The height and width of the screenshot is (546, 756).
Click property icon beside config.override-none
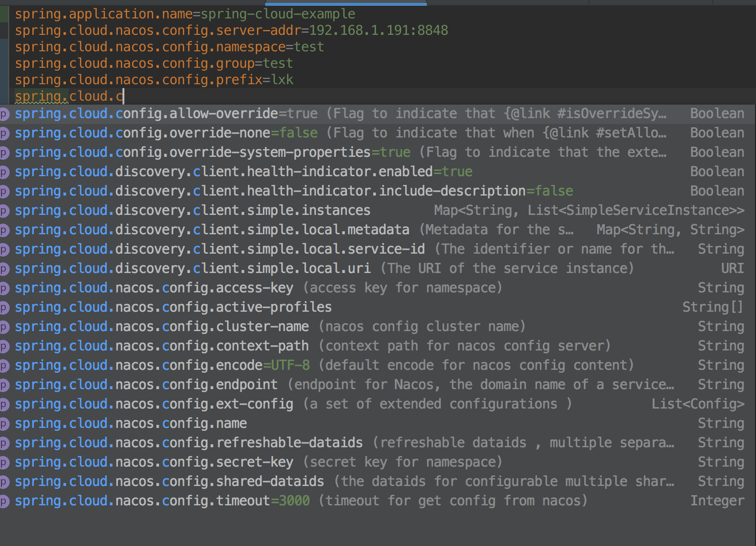pos(4,134)
